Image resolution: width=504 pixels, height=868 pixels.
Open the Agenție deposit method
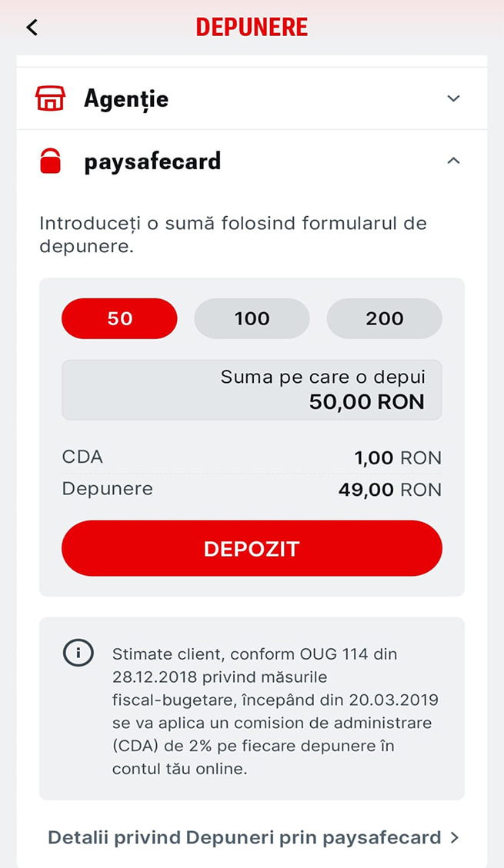coord(126,98)
